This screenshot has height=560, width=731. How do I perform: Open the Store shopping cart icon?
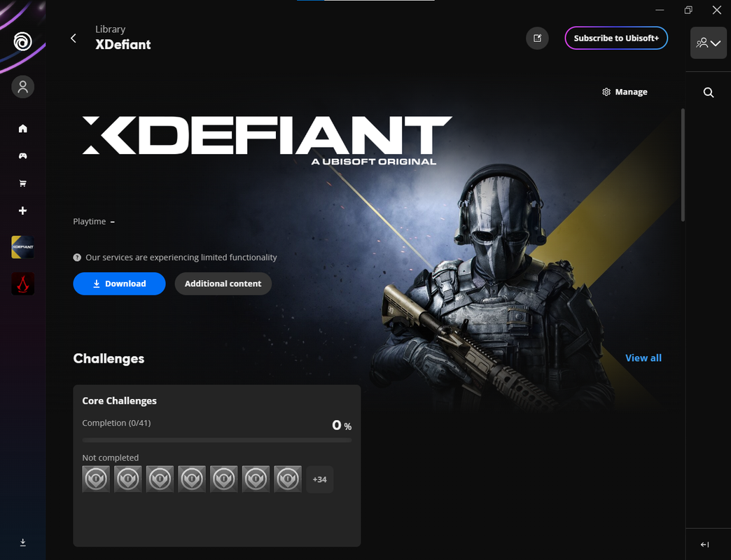coord(22,183)
